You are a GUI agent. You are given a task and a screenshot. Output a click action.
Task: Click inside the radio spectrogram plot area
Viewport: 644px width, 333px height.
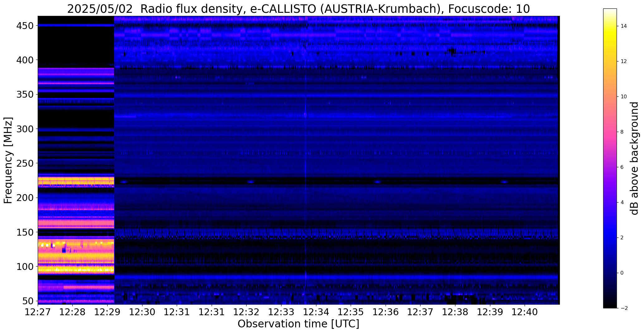(299, 160)
